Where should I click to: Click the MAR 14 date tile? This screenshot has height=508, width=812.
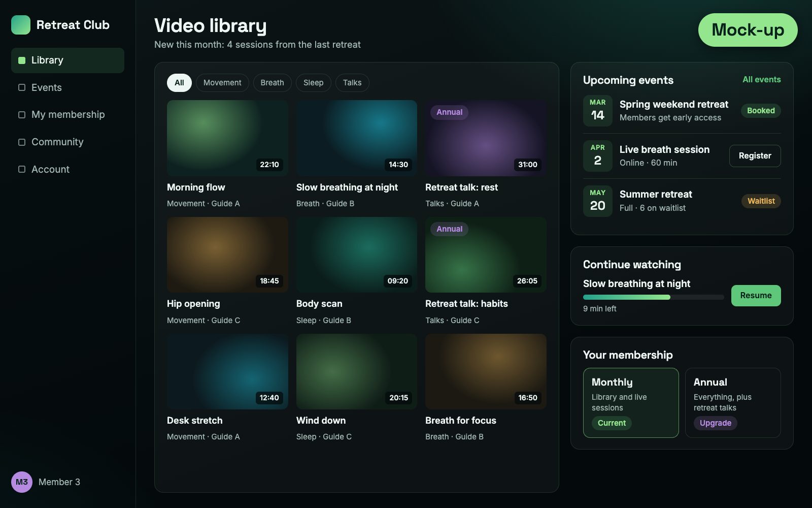click(598, 111)
